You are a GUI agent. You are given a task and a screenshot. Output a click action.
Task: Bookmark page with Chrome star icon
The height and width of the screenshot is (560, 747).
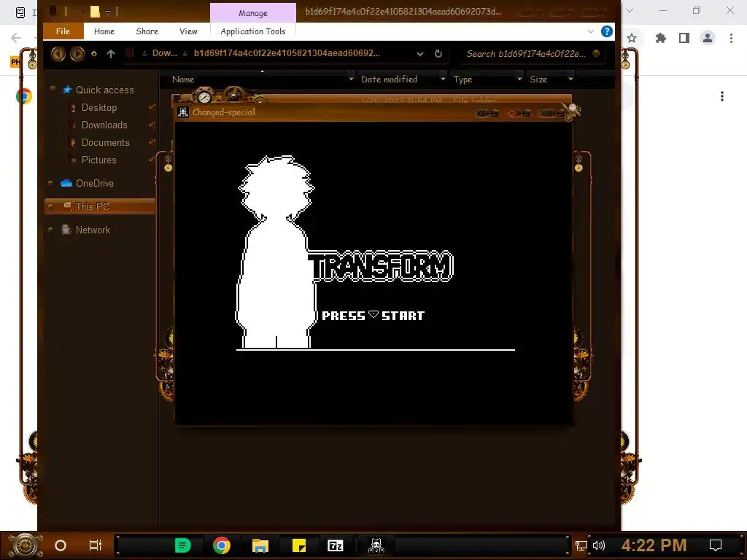632,38
